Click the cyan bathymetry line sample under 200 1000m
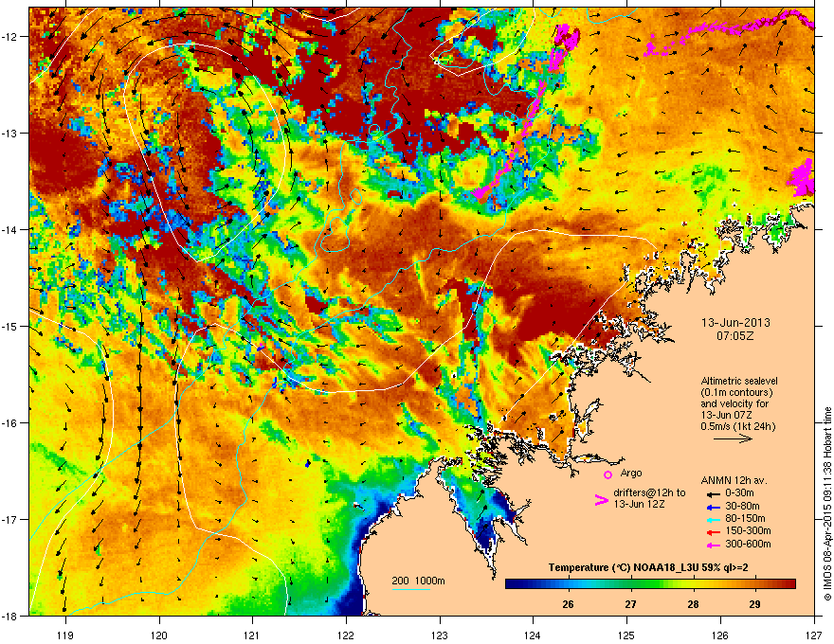 tap(410, 589)
